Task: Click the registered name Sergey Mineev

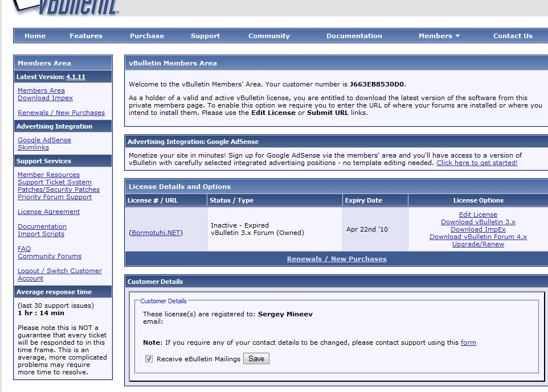Action: [x=285, y=314]
